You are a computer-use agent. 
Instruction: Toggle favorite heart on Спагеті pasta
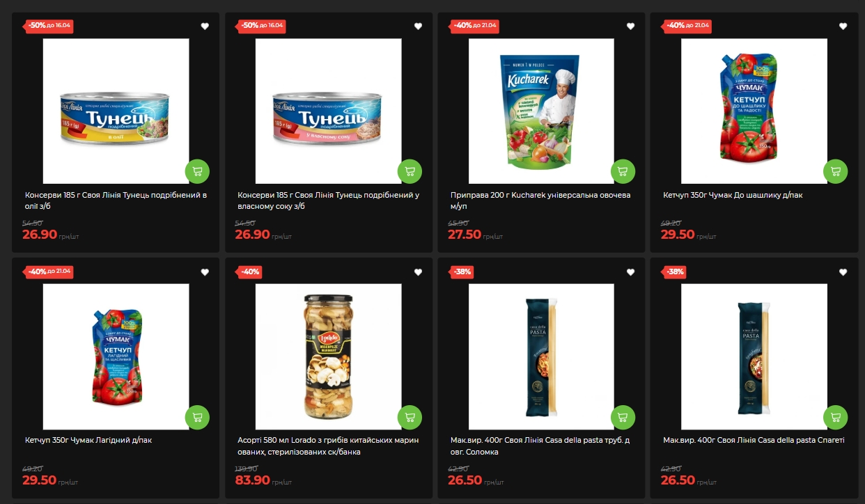843,272
